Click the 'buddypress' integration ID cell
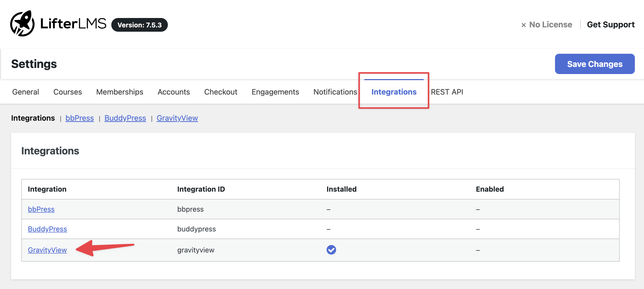Image resolution: width=644 pixels, height=289 pixels. click(x=196, y=229)
